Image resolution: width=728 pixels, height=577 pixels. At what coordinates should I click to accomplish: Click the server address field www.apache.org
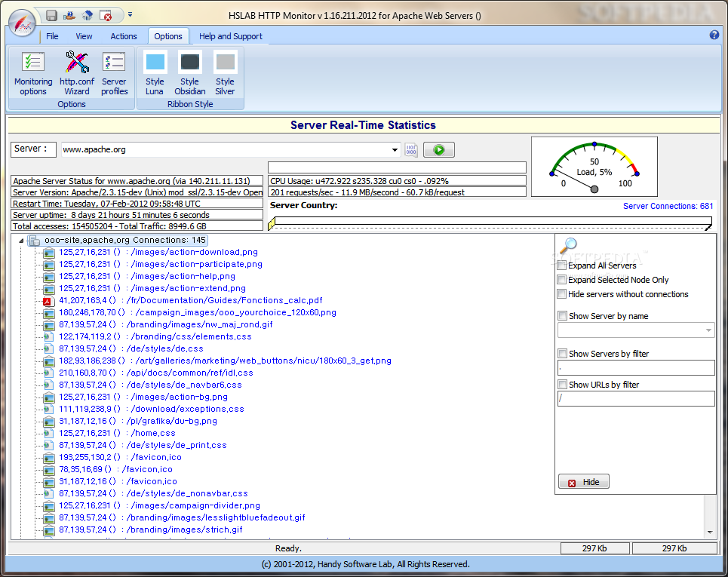[225, 150]
